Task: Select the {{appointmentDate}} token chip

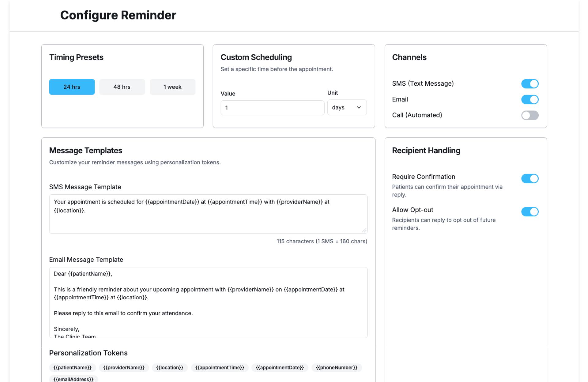Action: point(280,367)
